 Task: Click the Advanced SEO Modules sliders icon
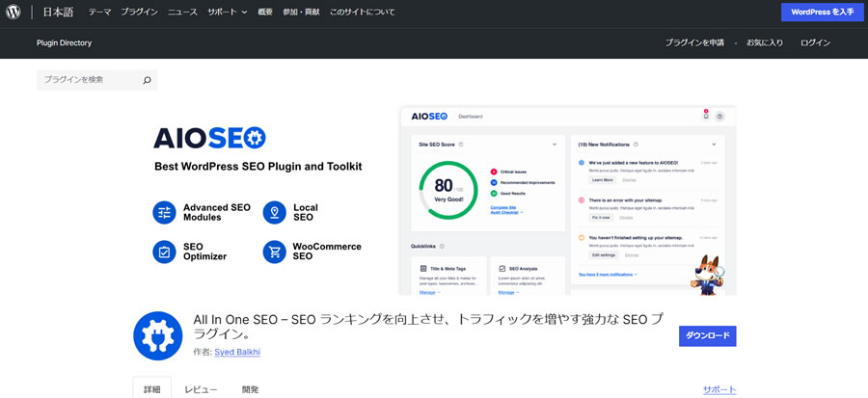164,213
